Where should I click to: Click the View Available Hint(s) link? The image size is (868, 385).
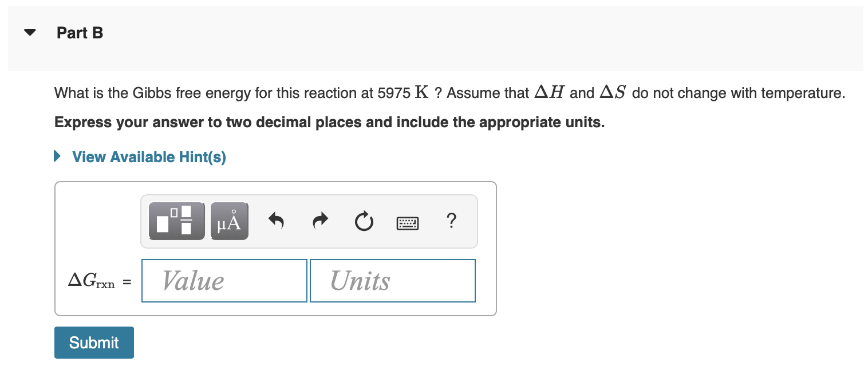pos(148,156)
